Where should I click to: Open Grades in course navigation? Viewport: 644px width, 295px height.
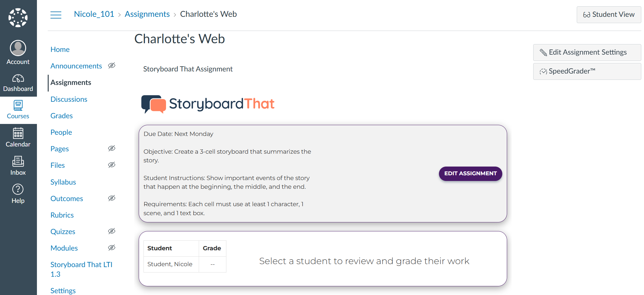click(62, 116)
